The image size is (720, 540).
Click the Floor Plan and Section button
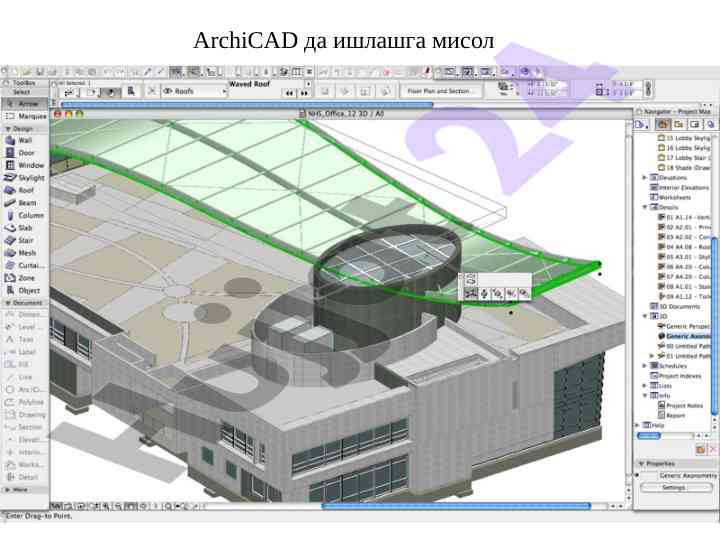[x=440, y=91]
